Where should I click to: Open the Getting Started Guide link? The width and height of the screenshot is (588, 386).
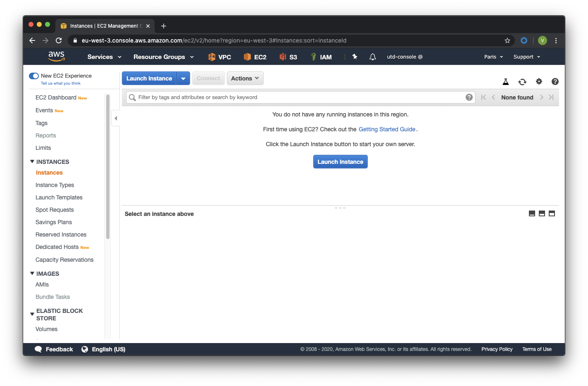tap(387, 129)
